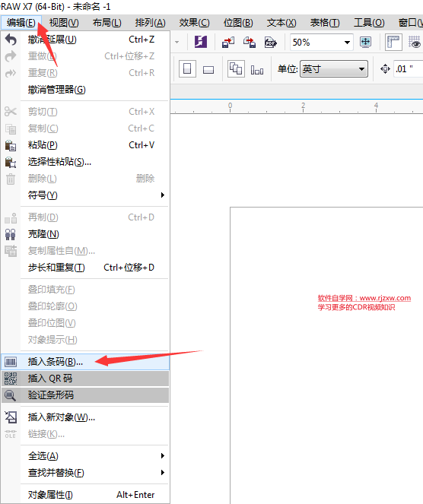
Task: Click the paste special icon
Action: pyautogui.click(x=11, y=162)
